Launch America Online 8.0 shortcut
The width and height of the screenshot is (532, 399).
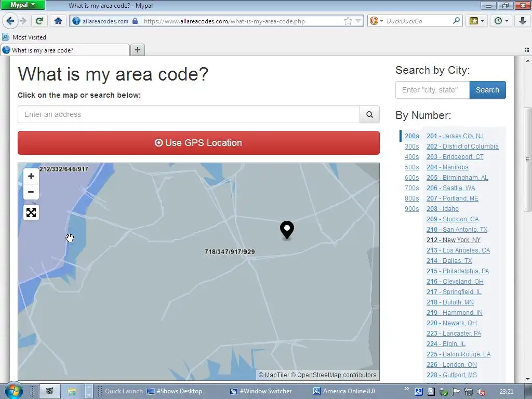tap(344, 391)
